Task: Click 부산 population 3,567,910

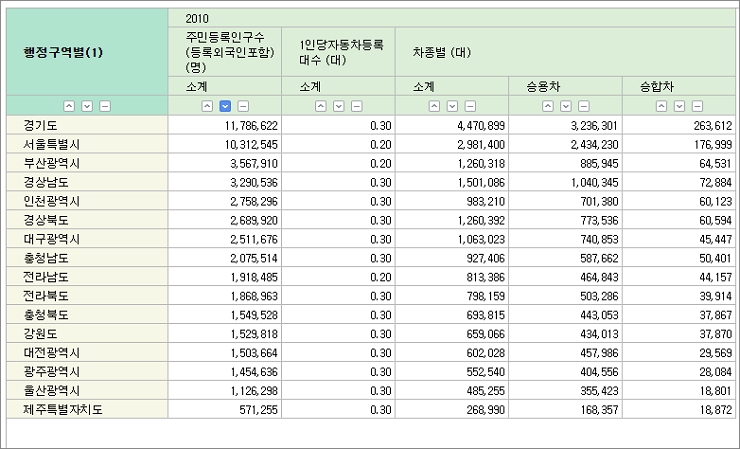Action: tap(254, 163)
